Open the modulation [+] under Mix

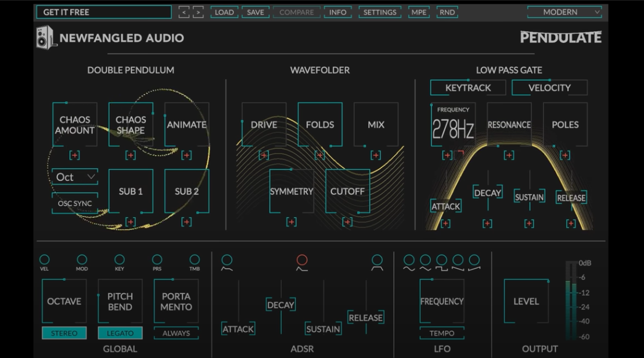coord(375,155)
